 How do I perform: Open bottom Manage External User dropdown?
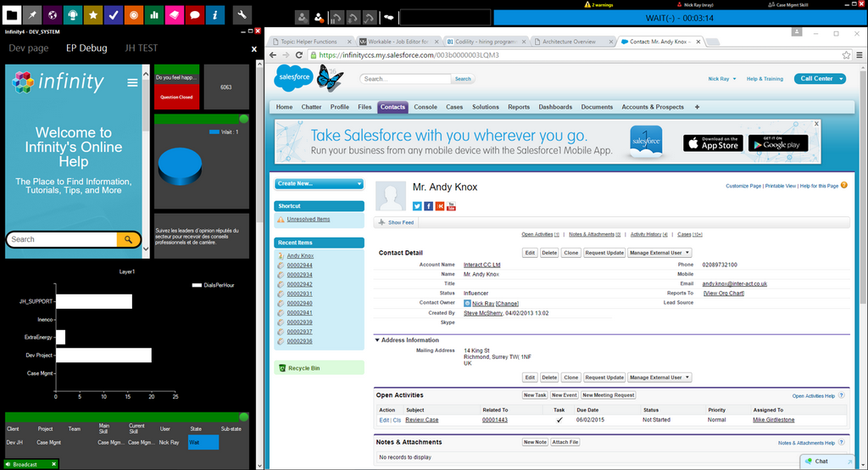(659, 378)
